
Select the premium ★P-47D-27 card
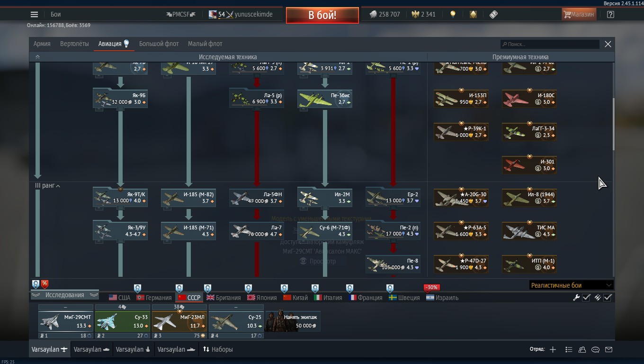(461, 264)
